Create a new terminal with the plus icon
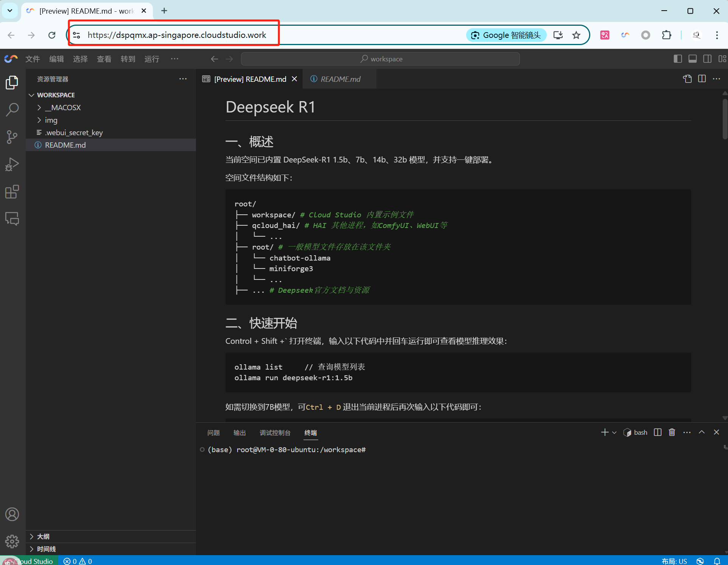The height and width of the screenshot is (565, 728). 605,432
